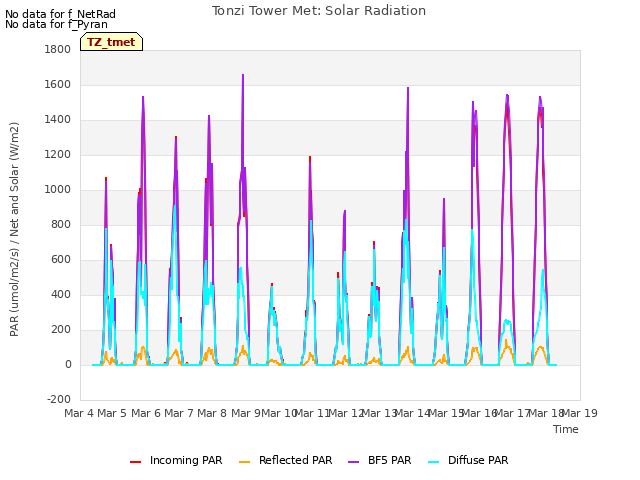Click the -200 y-axis tick label

(59, 399)
